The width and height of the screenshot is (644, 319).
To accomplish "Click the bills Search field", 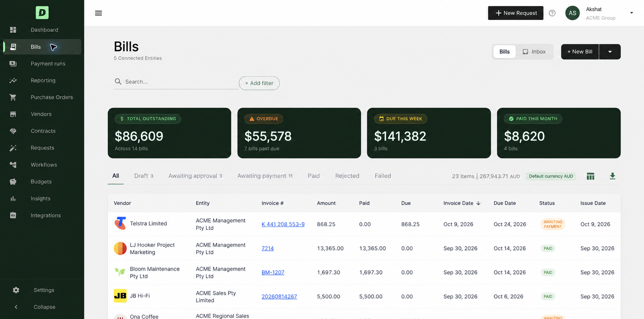I will 176,82.
